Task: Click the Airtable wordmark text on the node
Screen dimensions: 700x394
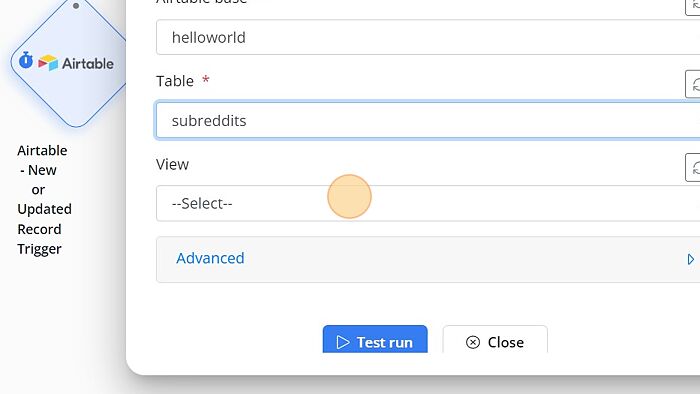Action: click(88, 63)
